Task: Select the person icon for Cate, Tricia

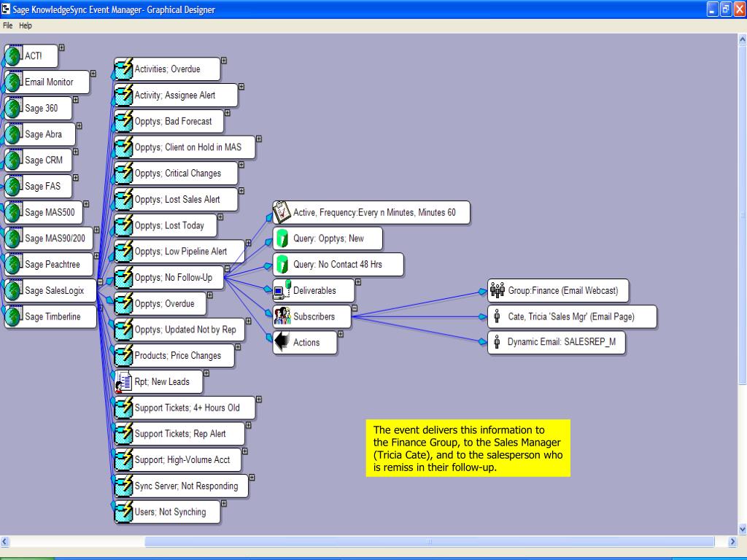Action: 497,316
